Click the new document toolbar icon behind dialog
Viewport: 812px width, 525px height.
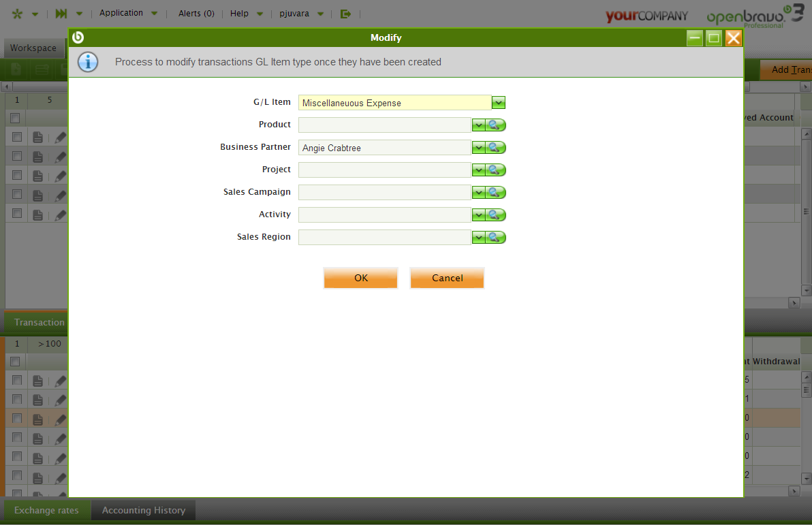16,69
